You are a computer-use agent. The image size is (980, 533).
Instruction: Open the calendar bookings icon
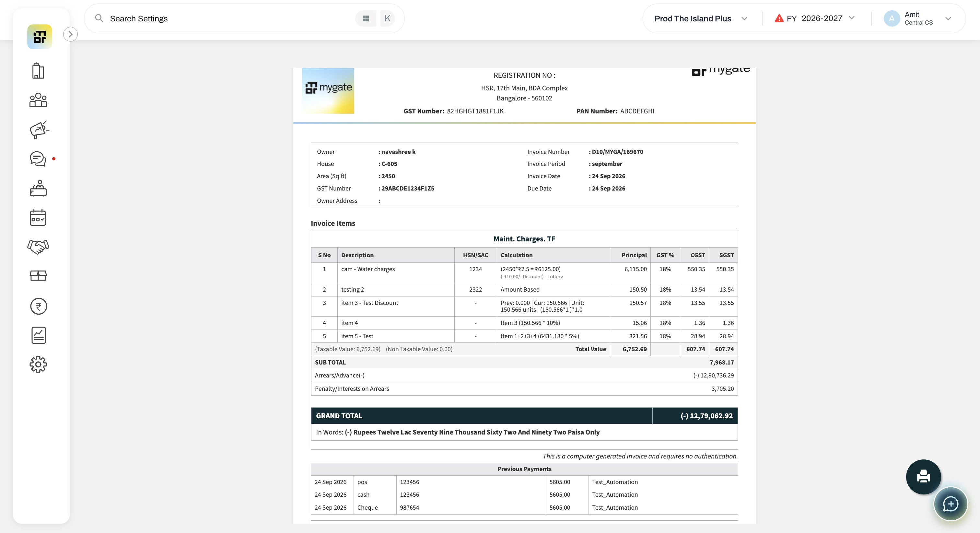(38, 218)
